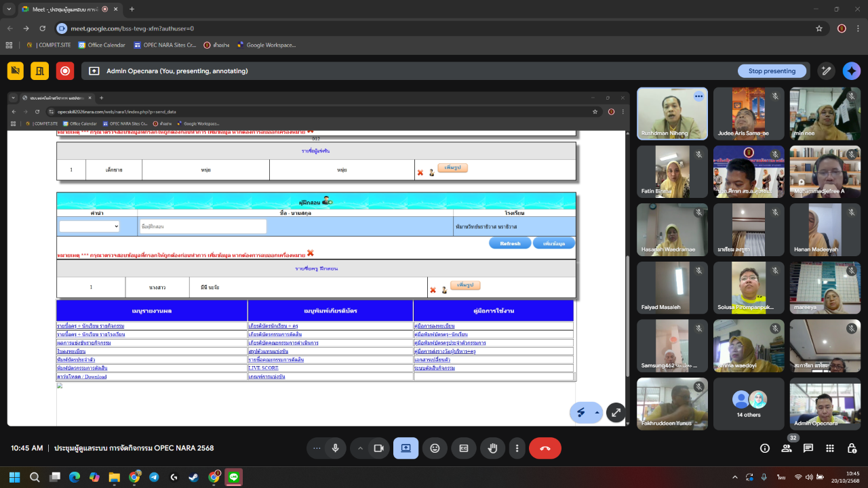Open the Gemini sparkle assistant icon
Viewport: 868px width, 488px height.
pyautogui.click(x=851, y=71)
